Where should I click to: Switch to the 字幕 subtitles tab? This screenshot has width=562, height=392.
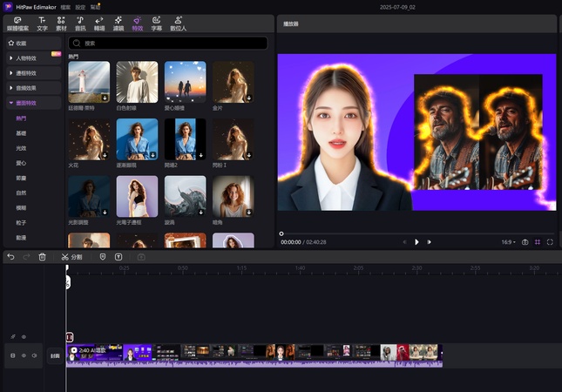point(157,24)
